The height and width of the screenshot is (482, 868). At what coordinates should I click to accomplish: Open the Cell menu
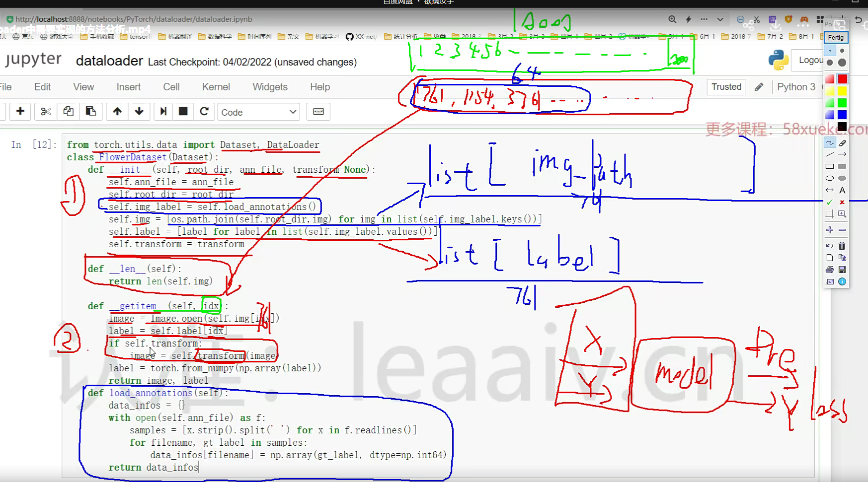click(171, 87)
